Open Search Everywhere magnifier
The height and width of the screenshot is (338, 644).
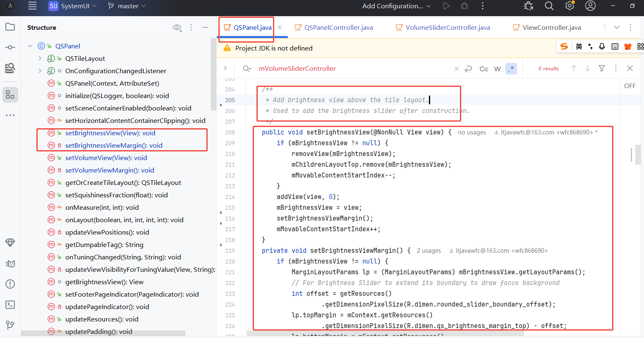[549, 6]
